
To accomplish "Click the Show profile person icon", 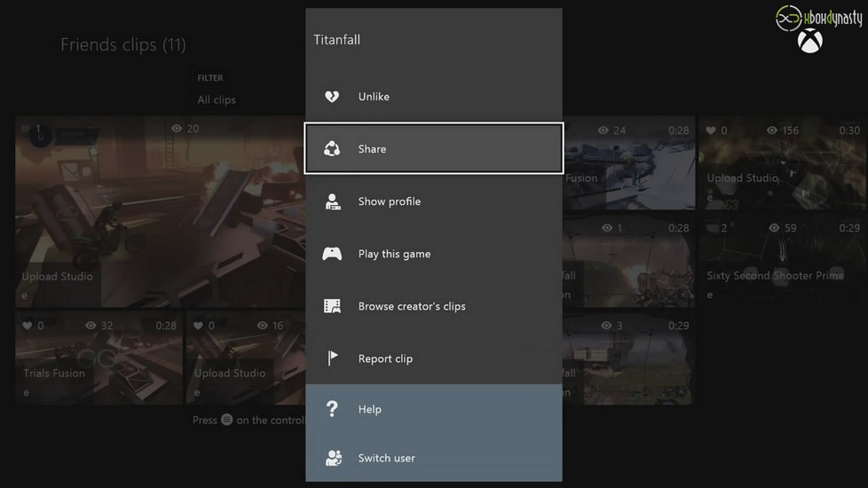I will coord(332,201).
